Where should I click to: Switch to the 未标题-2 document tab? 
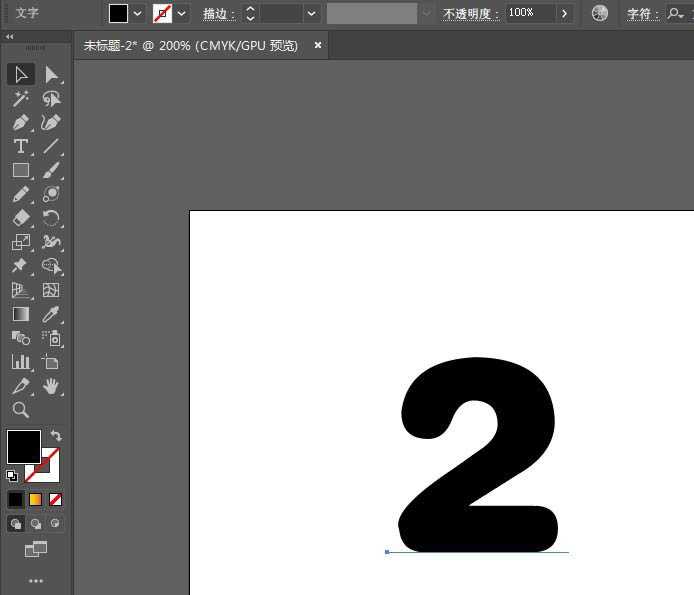[190, 45]
